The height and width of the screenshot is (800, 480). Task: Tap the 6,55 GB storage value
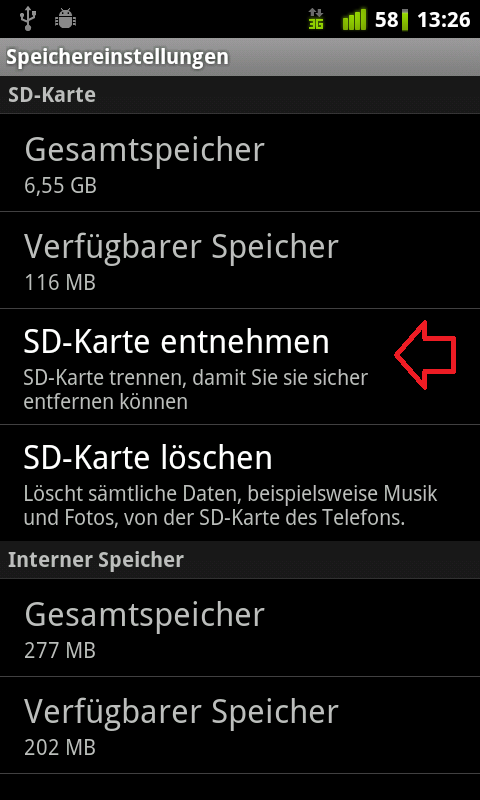click(60, 186)
